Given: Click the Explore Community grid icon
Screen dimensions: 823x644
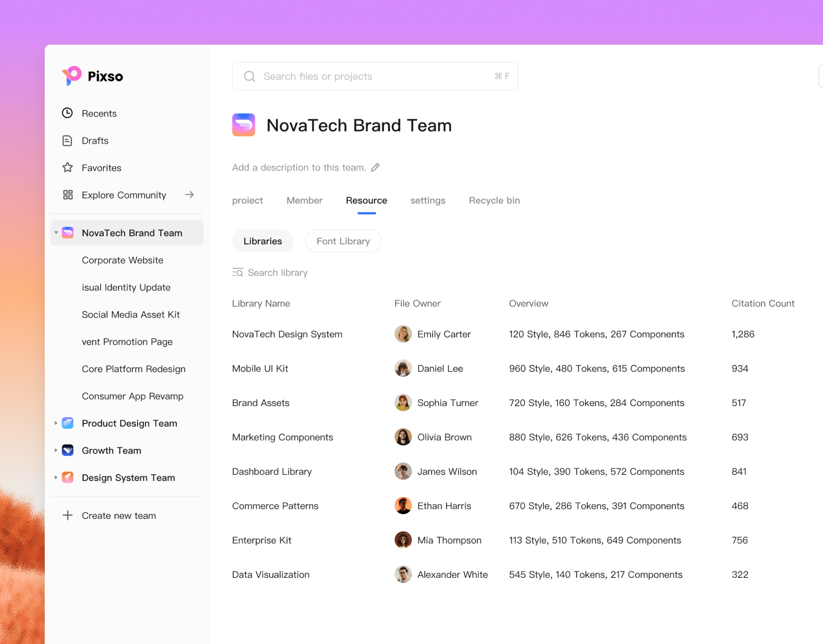Looking at the screenshot, I should (x=68, y=195).
